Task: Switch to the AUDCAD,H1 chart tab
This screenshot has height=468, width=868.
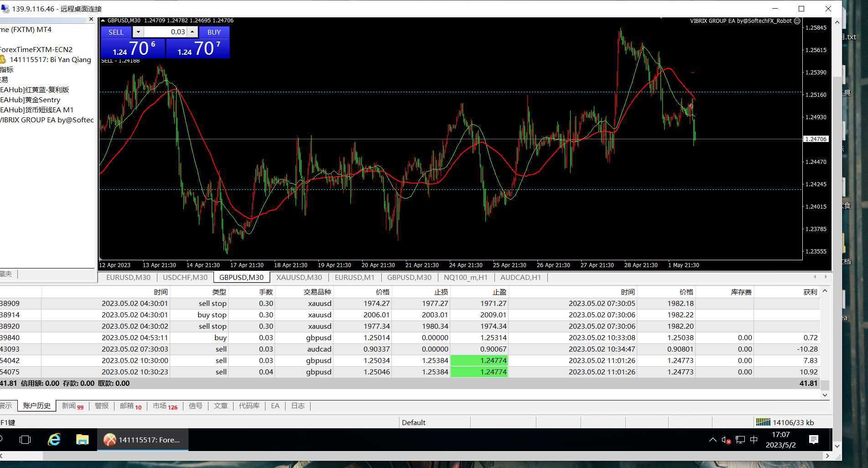Action: click(520, 277)
